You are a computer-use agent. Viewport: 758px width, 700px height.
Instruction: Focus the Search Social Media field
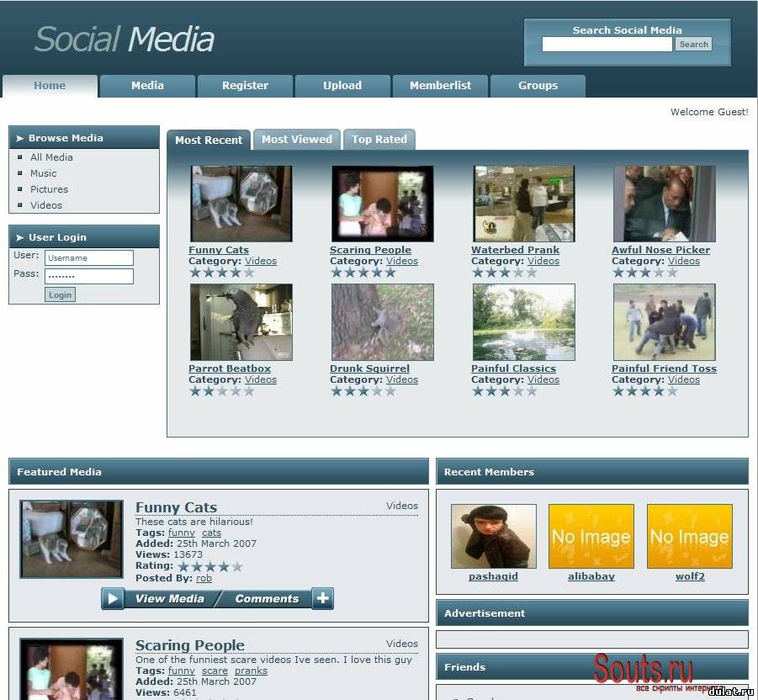click(x=607, y=45)
